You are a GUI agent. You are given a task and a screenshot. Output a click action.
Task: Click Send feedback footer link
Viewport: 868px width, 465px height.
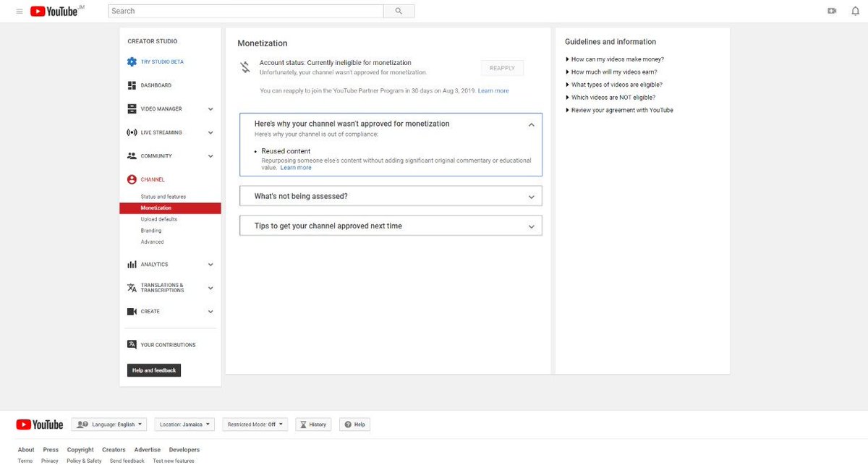pos(127,461)
